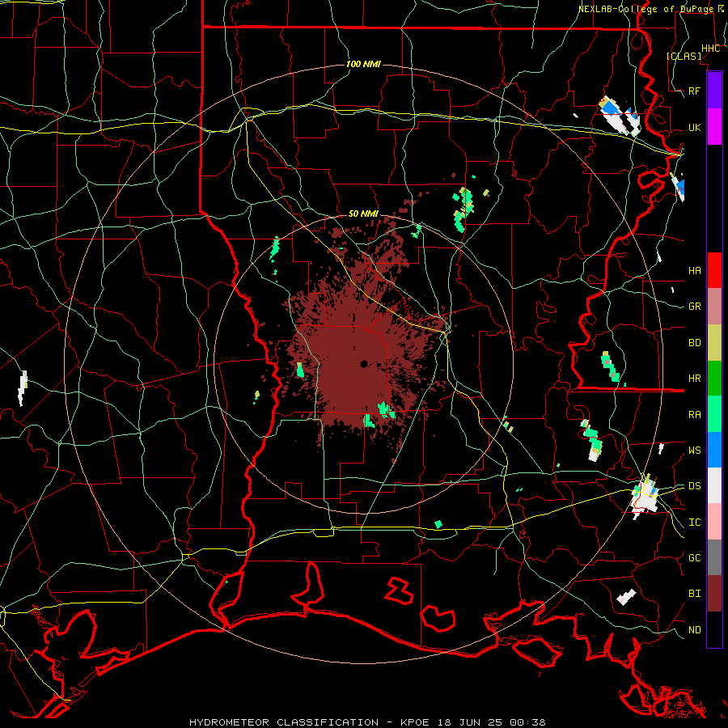Click the HR legend label

(695, 379)
